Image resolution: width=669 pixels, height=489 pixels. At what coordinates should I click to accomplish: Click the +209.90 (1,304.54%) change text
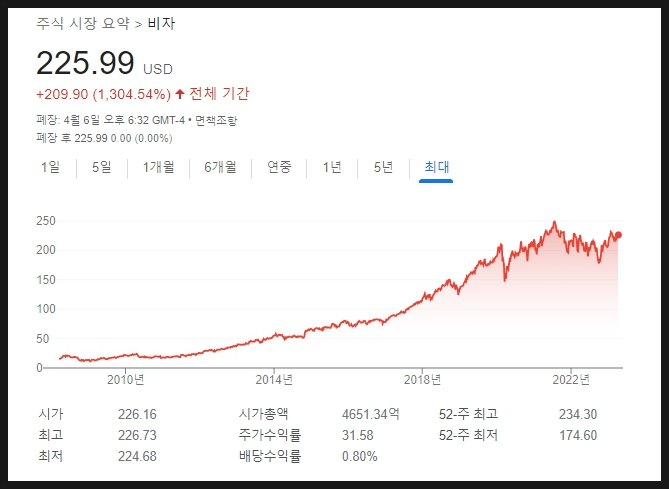pos(104,94)
